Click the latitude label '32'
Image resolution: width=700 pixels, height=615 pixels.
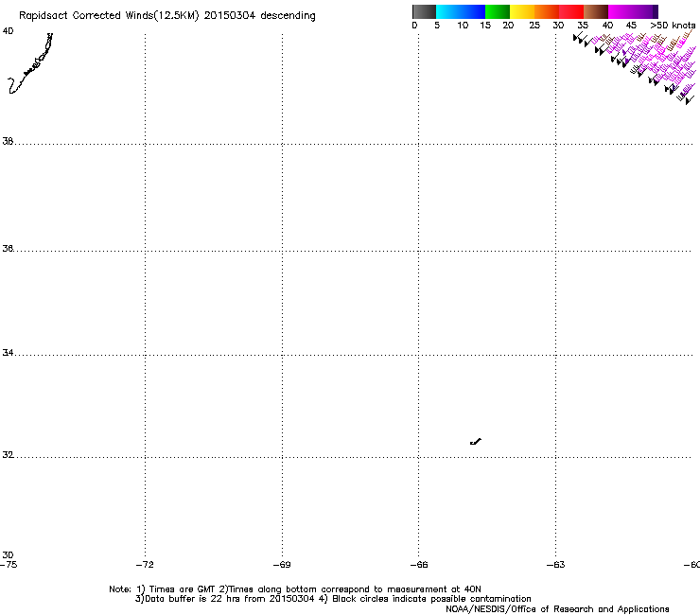(x=8, y=455)
